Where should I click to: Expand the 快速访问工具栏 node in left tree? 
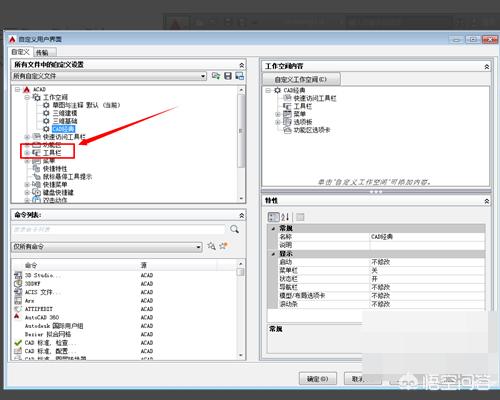tap(27, 137)
